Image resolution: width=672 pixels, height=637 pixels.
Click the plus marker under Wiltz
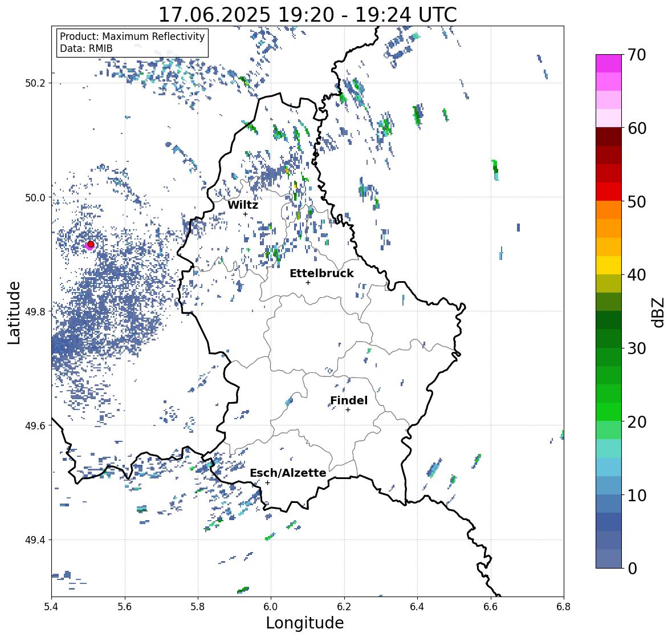click(245, 214)
